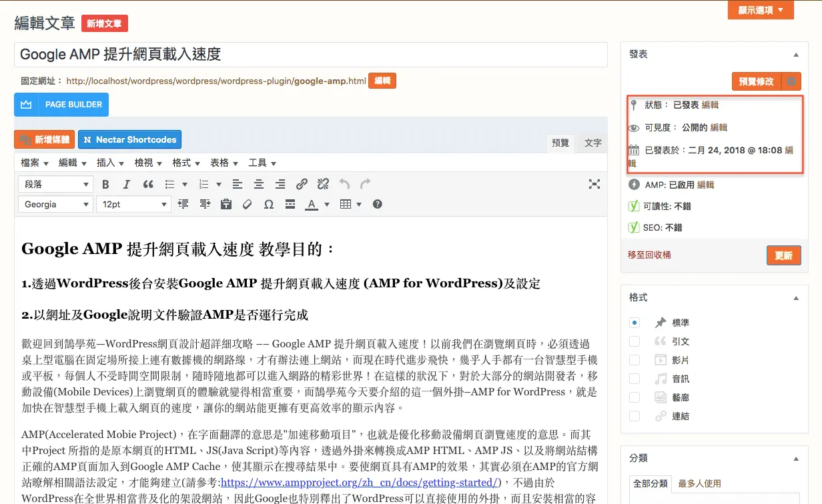Open the 插入 editor menu
The width and height of the screenshot is (822, 504).
coord(111,163)
